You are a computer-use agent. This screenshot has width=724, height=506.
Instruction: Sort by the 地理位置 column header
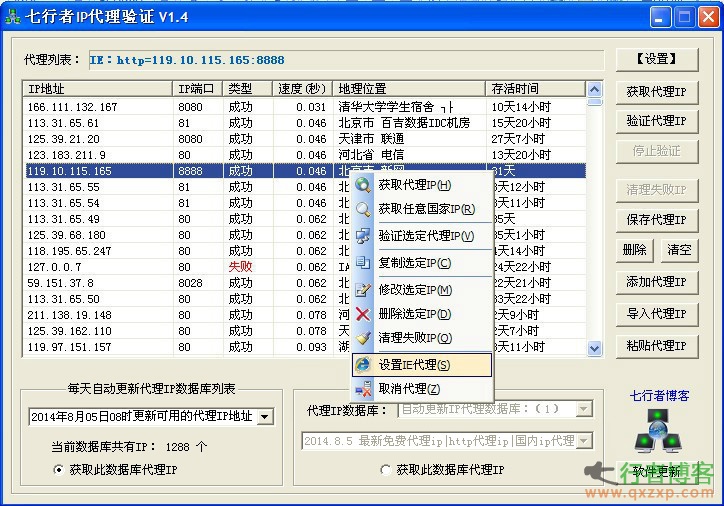pyautogui.click(x=409, y=89)
